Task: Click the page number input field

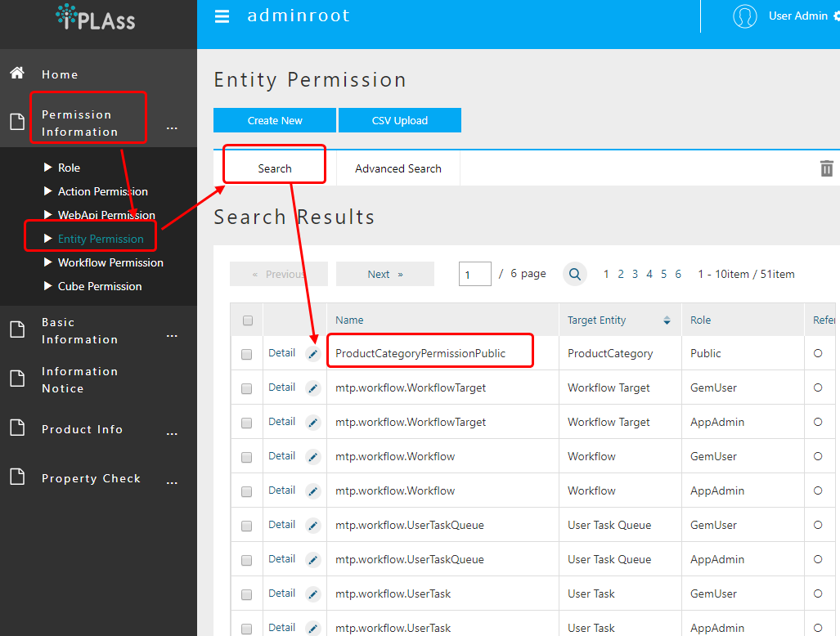Action: pyautogui.click(x=474, y=274)
